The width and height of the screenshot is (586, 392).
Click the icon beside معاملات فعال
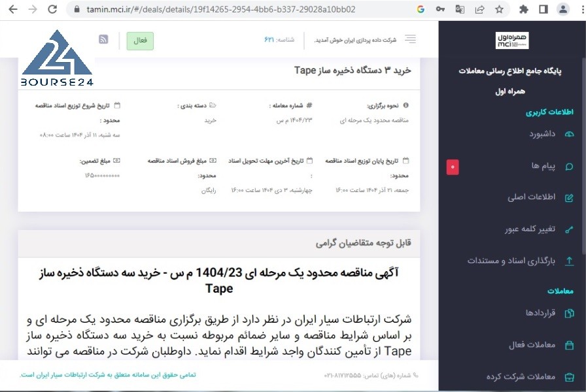click(569, 345)
